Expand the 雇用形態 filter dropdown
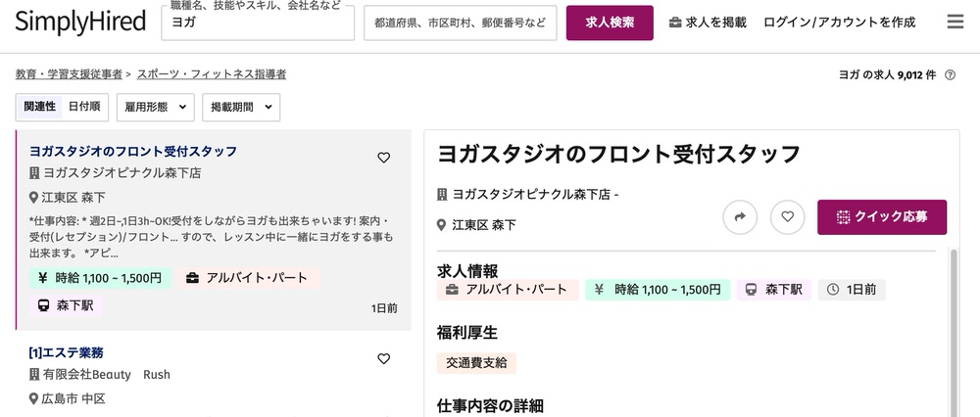 [155, 107]
